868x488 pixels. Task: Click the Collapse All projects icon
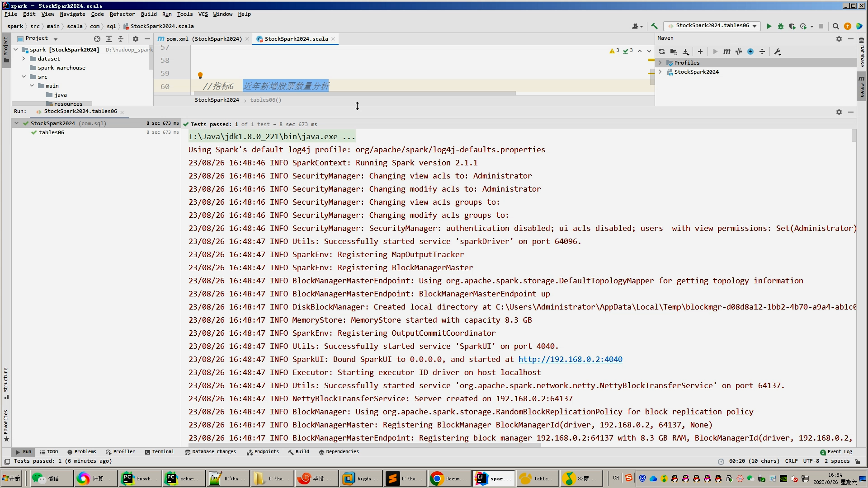click(x=120, y=39)
